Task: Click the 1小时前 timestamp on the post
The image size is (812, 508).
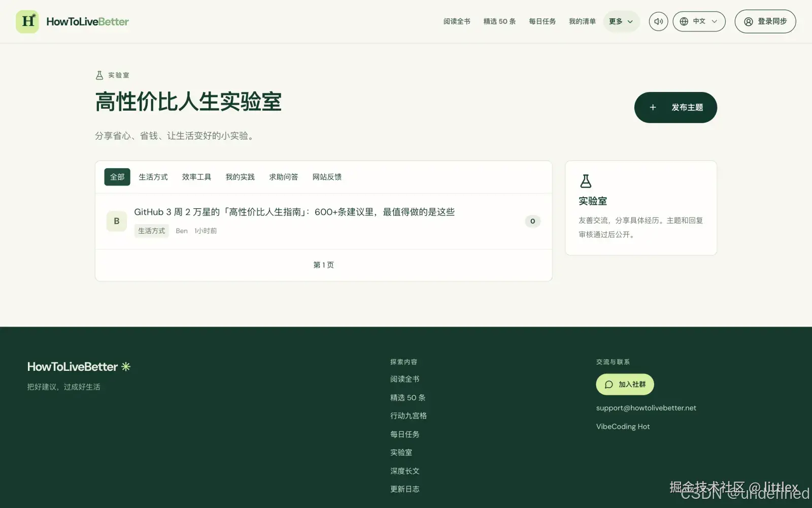Action: tap(206, 231)
